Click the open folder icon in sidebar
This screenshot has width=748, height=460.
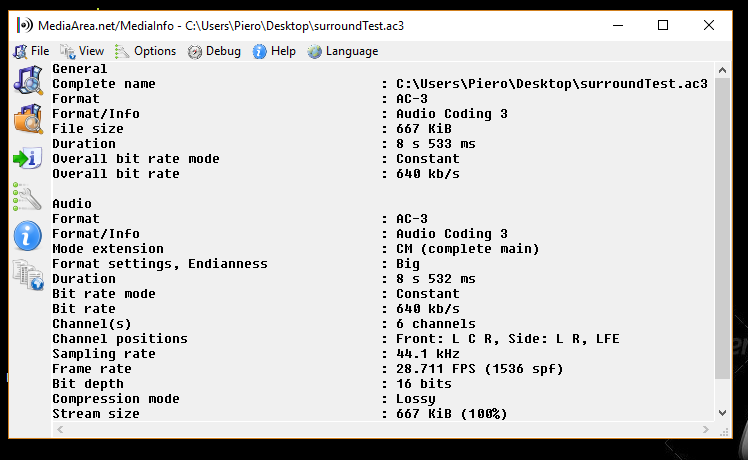(28, 118)
